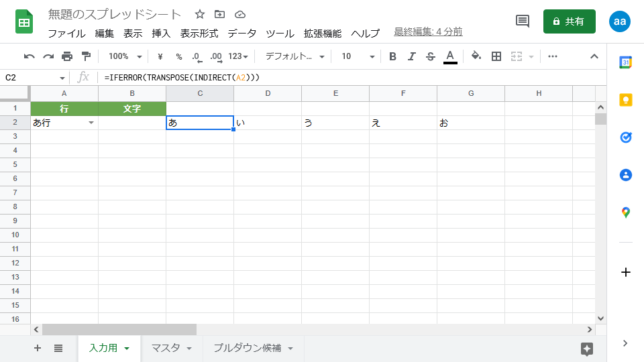Print the spreadsheet
The height and width of the screenshot is (362, 644).
tap(67, 56)
